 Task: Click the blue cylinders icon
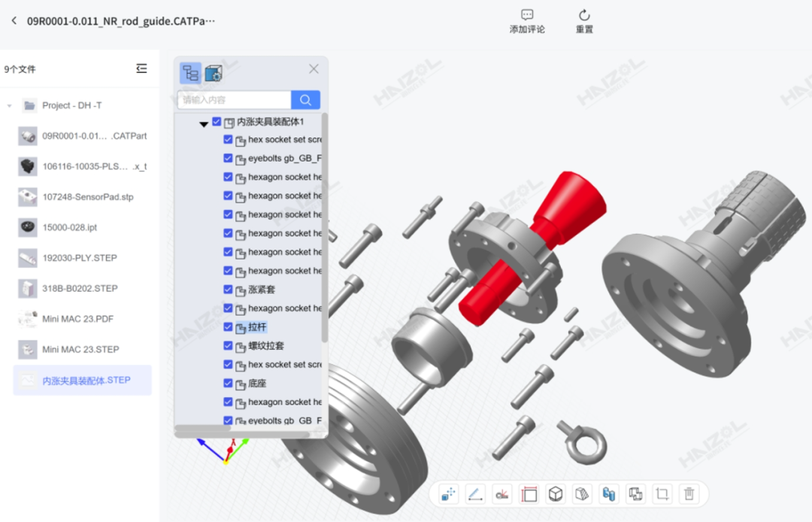point(608,494)
